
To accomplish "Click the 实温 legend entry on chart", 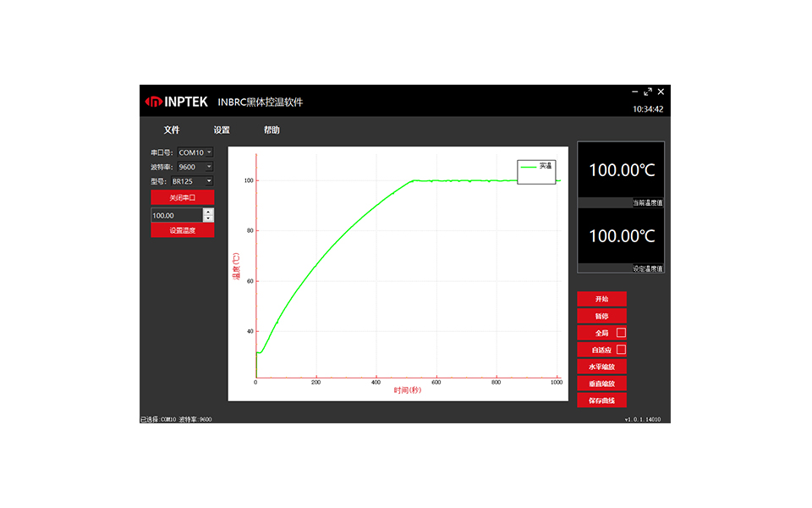I will pos(536,167).
